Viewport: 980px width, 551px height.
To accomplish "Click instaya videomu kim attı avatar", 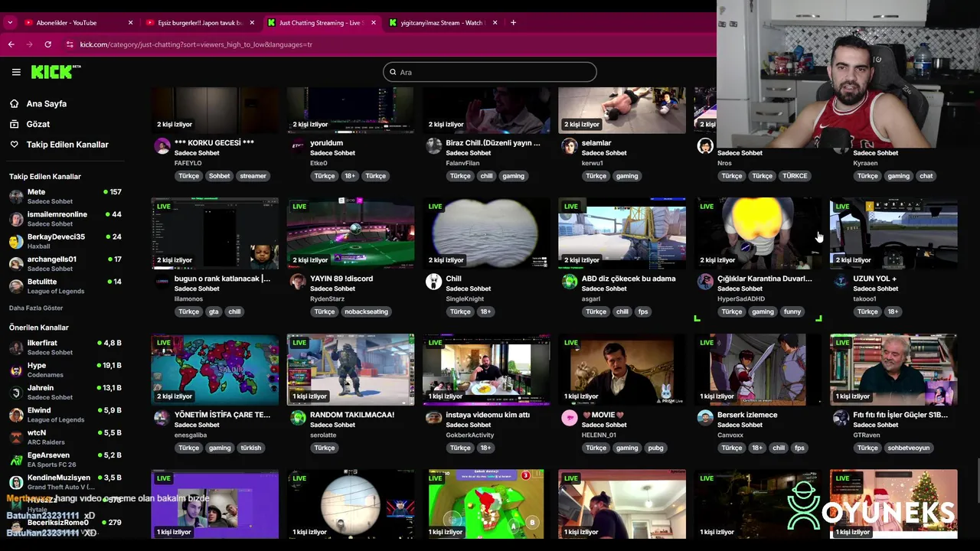I will click(x=433, y=417).
